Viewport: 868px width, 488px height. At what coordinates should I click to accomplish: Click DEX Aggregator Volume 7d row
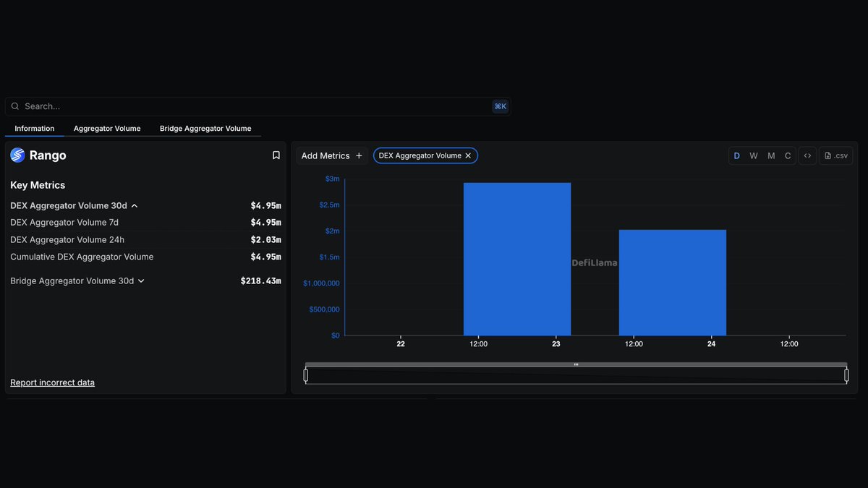pos(145,223)
